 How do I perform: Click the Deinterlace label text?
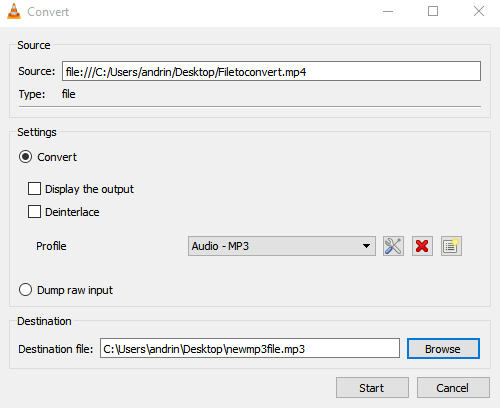click(x=72, y=212)
